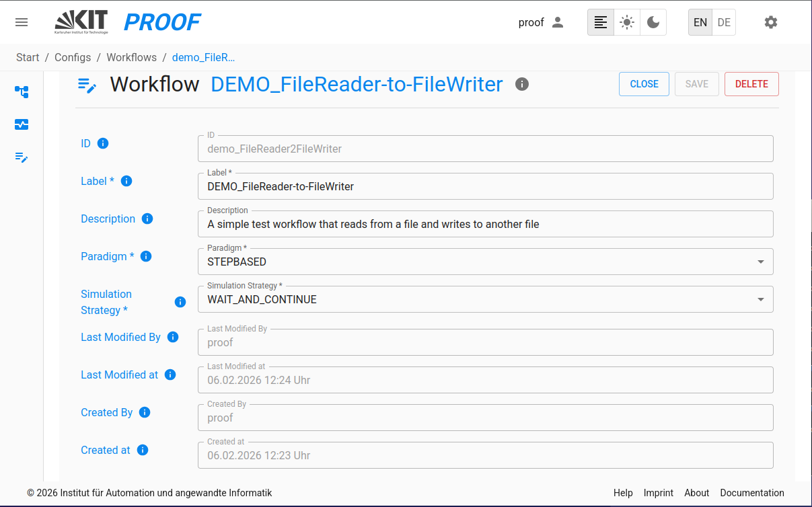The height and width of the screenshot is (507, 812).
Task: Open the proof user account icon
Action: click(x=558, y=22)
